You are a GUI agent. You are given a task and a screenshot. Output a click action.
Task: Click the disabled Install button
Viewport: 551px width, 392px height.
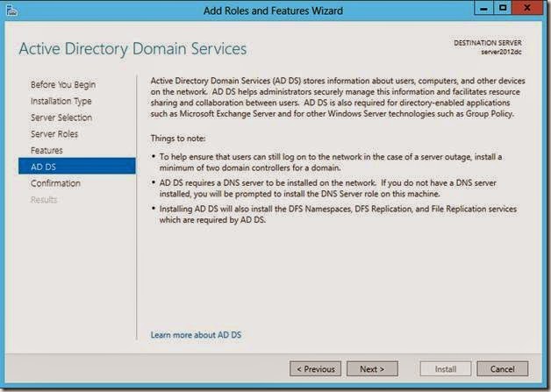click(445, 369)
